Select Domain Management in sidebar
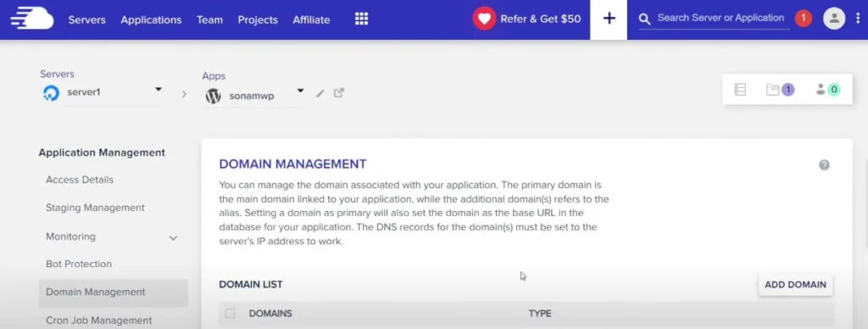Viewport: 868px width, 329px height. click(x=114, y=293)
